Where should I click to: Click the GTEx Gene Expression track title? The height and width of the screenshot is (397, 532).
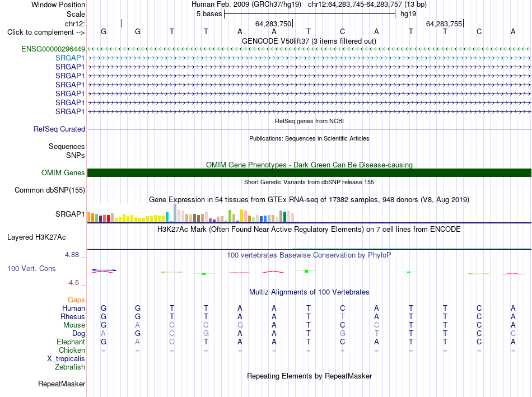pyautogui.click(x=309, y=199)
